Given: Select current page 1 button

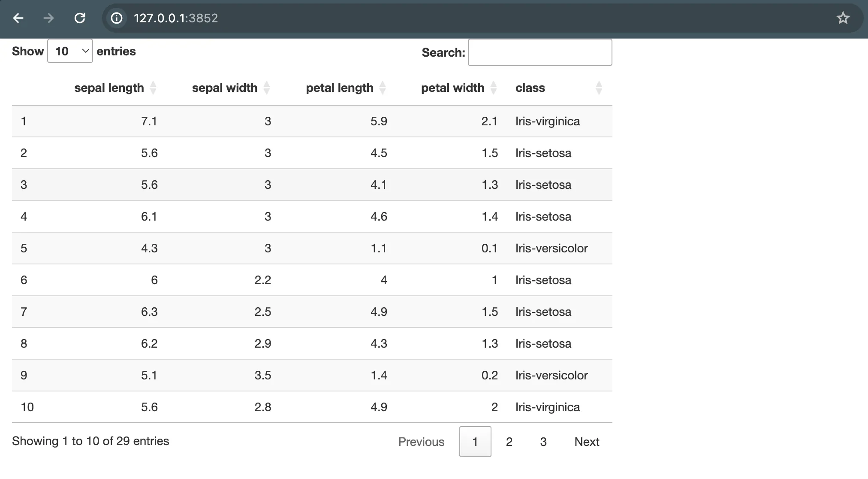Looking at the screenshot, I should (475, 442).
